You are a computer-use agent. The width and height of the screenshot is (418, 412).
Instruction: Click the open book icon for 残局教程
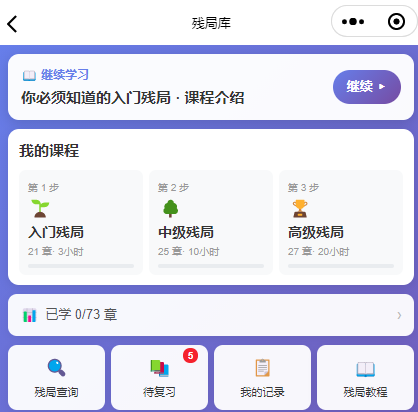pyautogui.click(x=366, y=369)
